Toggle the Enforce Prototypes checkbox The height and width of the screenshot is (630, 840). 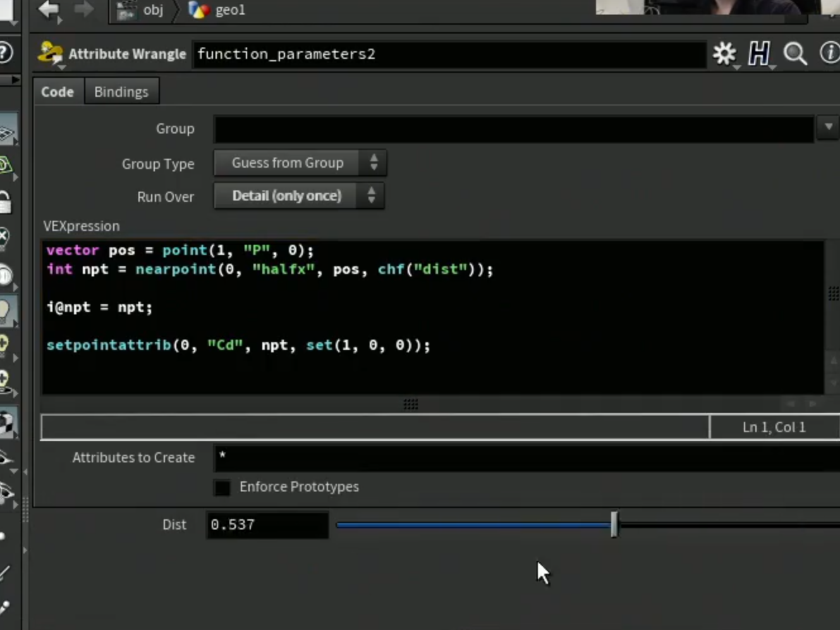pos(222,488)
